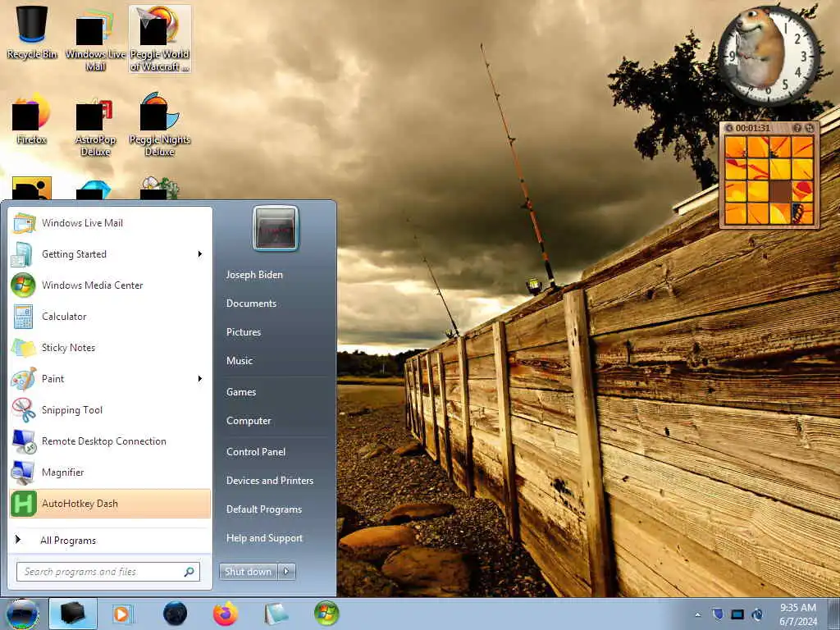Click the puzzle gadget pause timer button

click(x=729, y=128)
